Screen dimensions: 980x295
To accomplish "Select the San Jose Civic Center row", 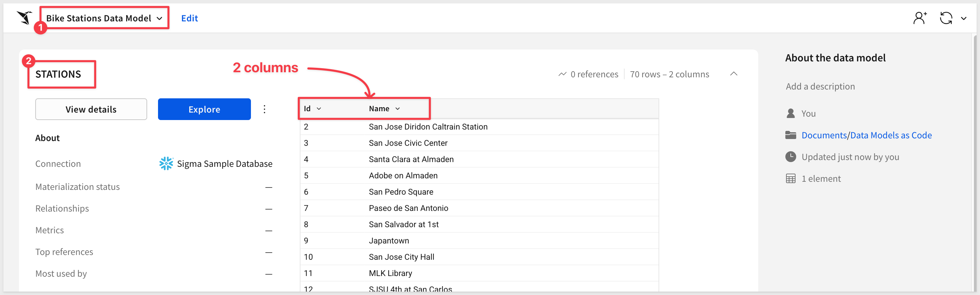I will click(x=408, y=143).
